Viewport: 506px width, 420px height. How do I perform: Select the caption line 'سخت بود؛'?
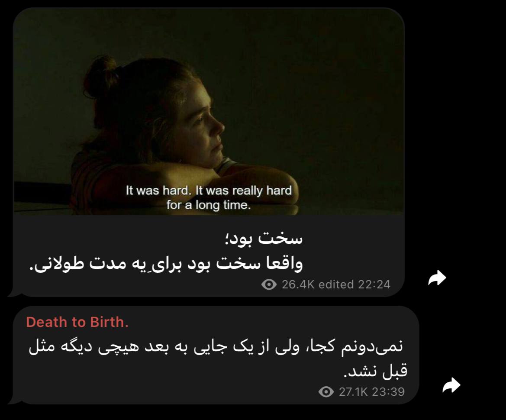(264, 239)
